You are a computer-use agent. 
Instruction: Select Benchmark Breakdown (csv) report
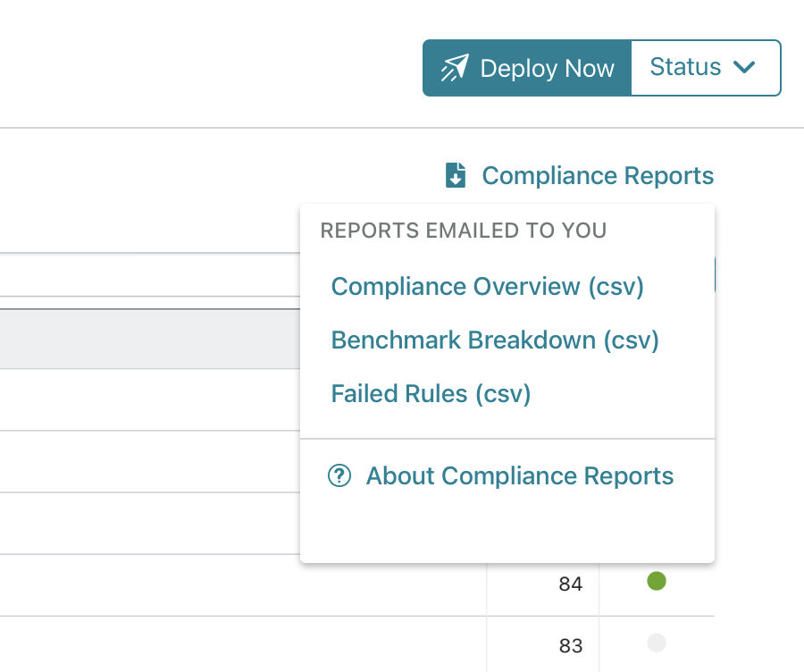pyautogui.click(x=495, y=340)
